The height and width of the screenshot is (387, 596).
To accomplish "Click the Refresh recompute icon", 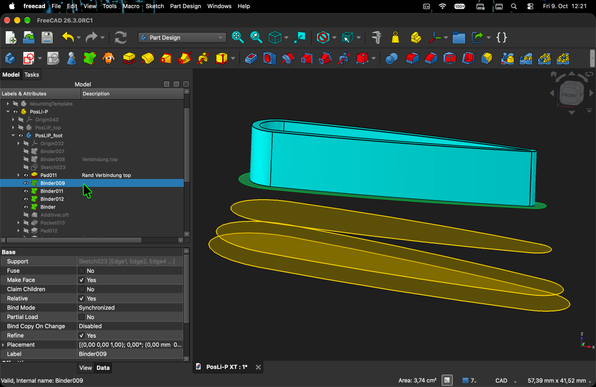I will pyautogui.click(x=120, y=38).
